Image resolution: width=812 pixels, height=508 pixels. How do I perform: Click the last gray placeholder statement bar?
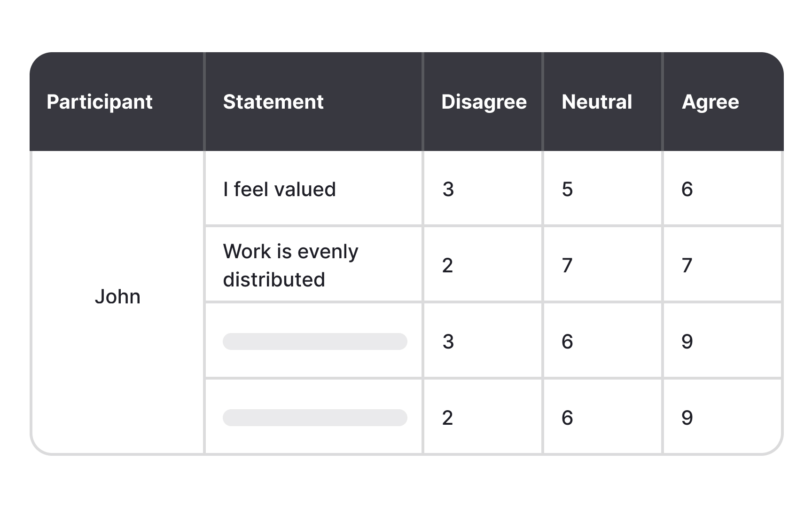pos(315,418)
